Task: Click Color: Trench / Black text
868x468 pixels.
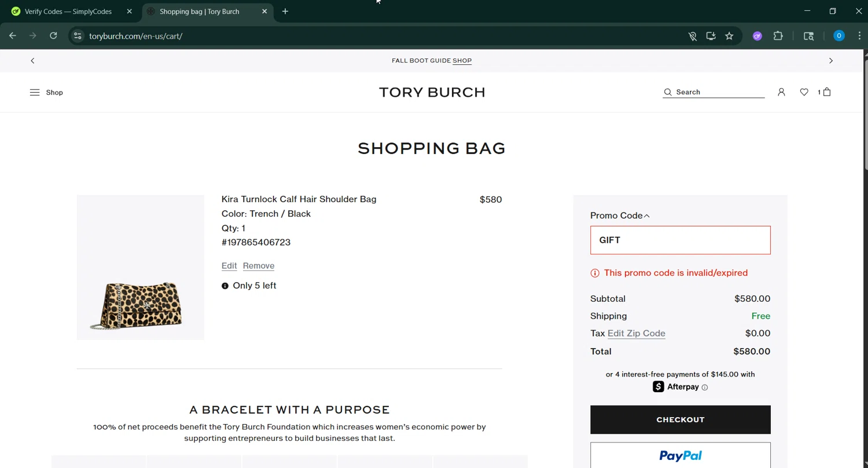Action: 266,214
